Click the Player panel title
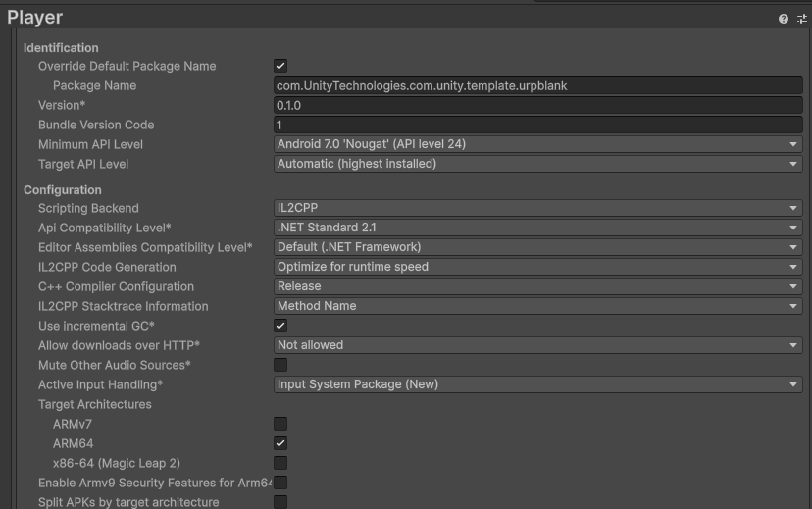Viewport: 812px width, 509px height. tap(34, 18)
